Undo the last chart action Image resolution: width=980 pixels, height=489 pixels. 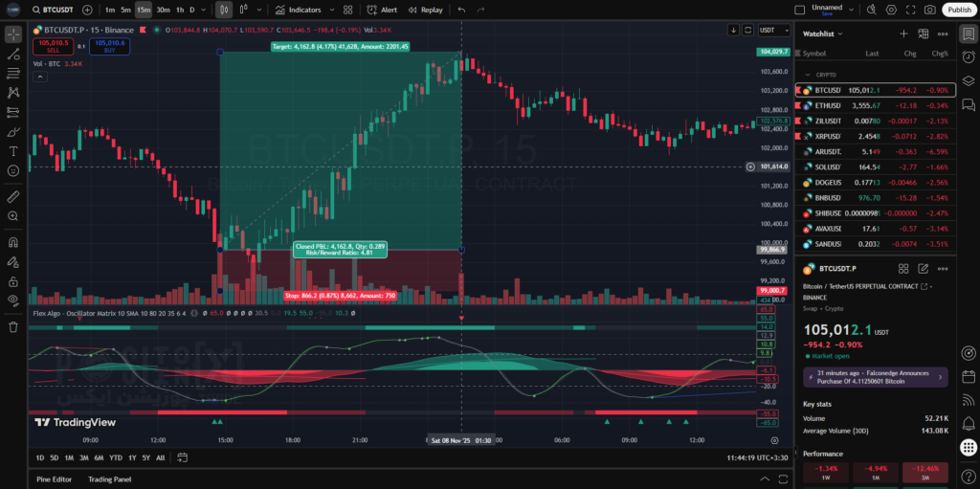pyautogui.click(x=461, y=10)
